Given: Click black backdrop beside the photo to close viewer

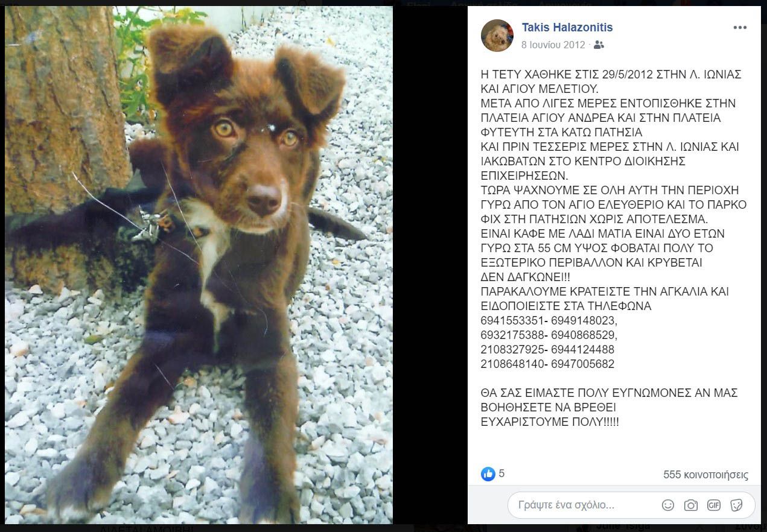Looking at the screenshot, I should (x=430, y=265).
